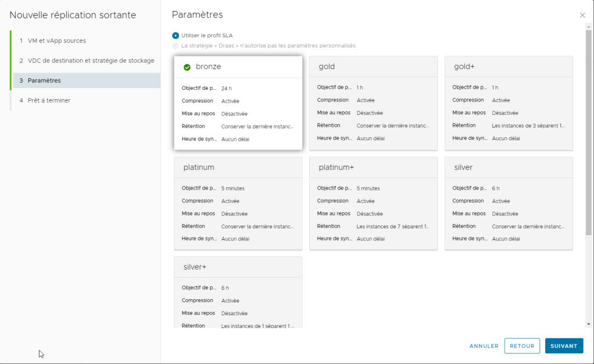Click 'Désactivée' in gold card
The height and width of the screenshot is (364, 594).
[370, 113]
